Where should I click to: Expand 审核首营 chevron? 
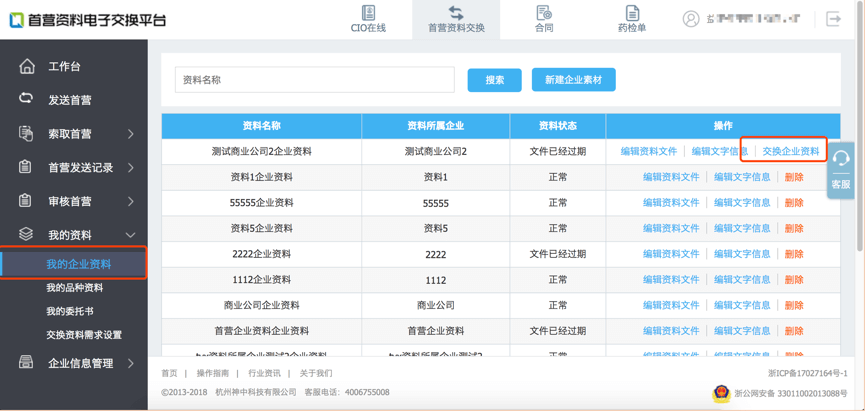[131, 201]
